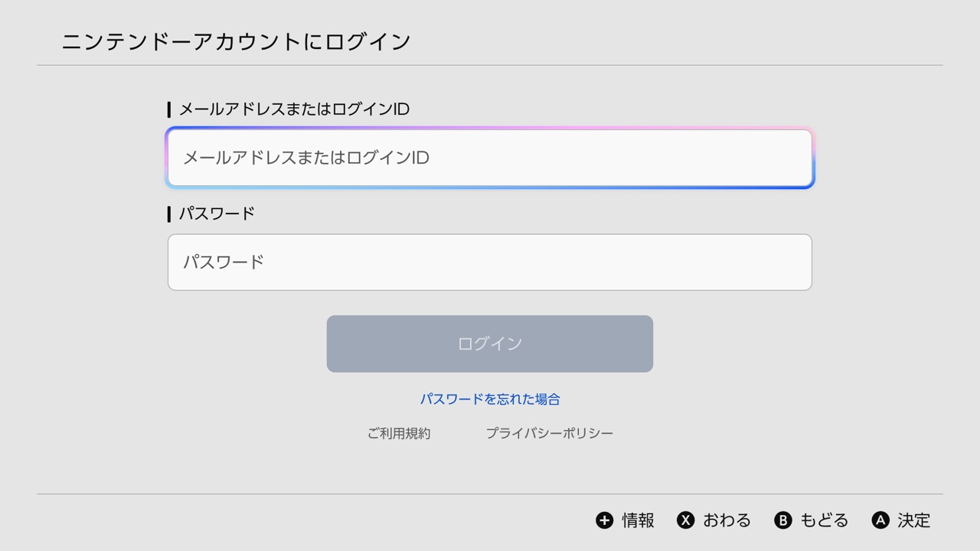
Task: Click the B button icon for もどる
Action: [782, 520]
